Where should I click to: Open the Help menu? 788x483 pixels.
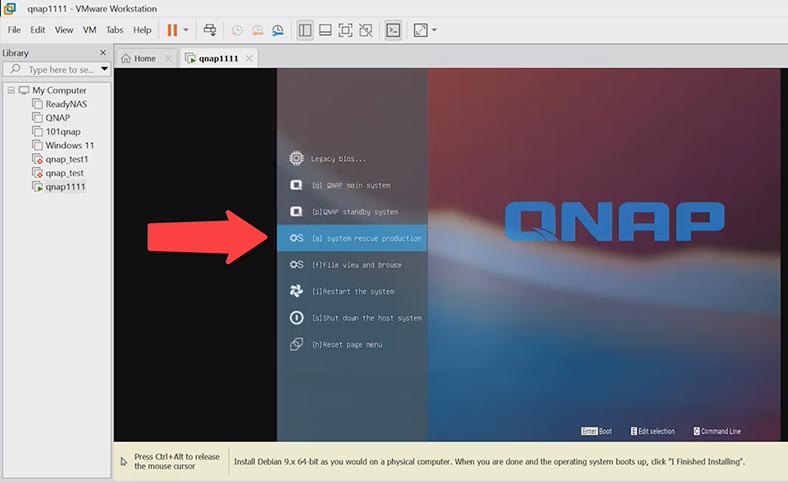coord(142,30)
